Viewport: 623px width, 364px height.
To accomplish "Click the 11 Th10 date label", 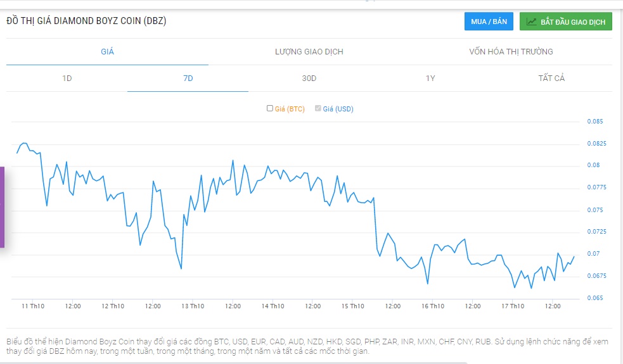I will [x=33, y=306].
